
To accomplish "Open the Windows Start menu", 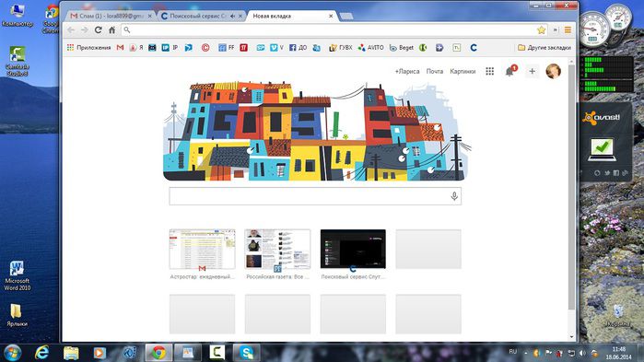I will pos(12,353).
